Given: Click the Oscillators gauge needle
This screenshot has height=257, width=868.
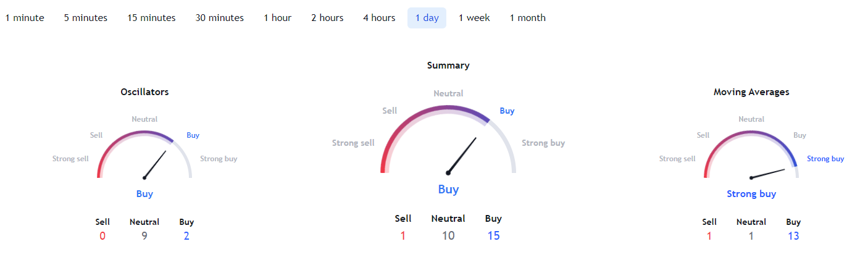Looking at the screenshot, I should tap(155, 164).
